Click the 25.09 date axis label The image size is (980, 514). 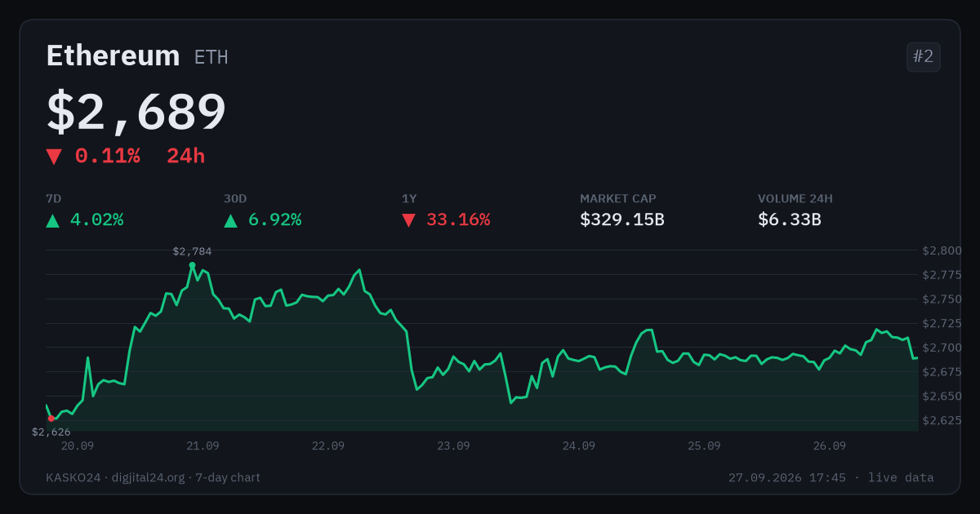click(704, 446)
